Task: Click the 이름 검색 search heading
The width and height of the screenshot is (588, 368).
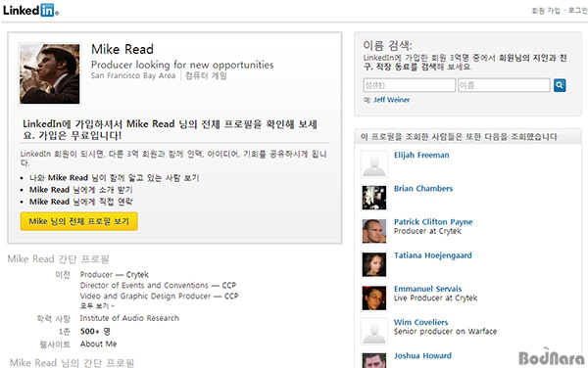Action: coord(387,45)
